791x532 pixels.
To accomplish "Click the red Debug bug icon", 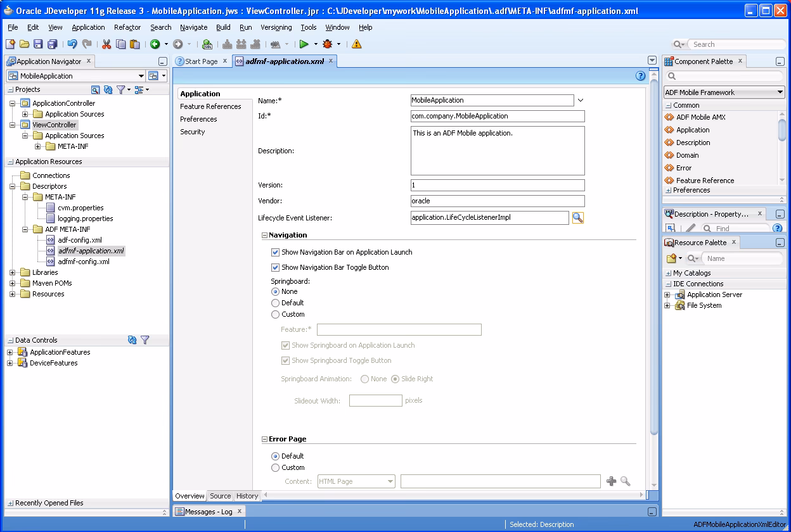I will [328, 44].
